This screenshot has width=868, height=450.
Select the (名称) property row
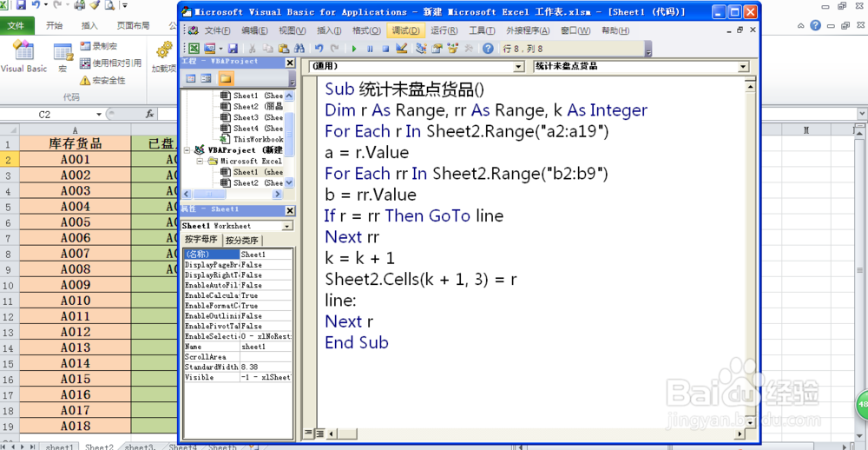tap(237, 255)
